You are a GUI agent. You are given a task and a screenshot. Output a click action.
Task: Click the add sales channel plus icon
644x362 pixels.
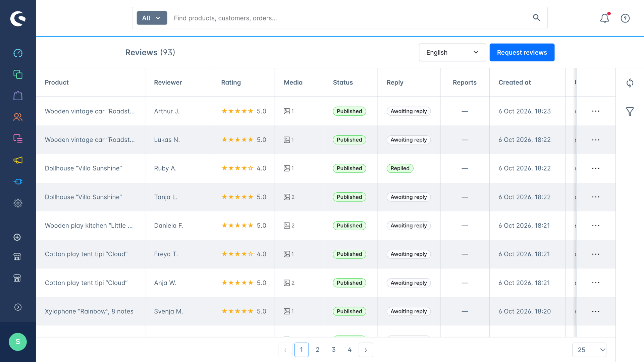[x=17, y=237]
